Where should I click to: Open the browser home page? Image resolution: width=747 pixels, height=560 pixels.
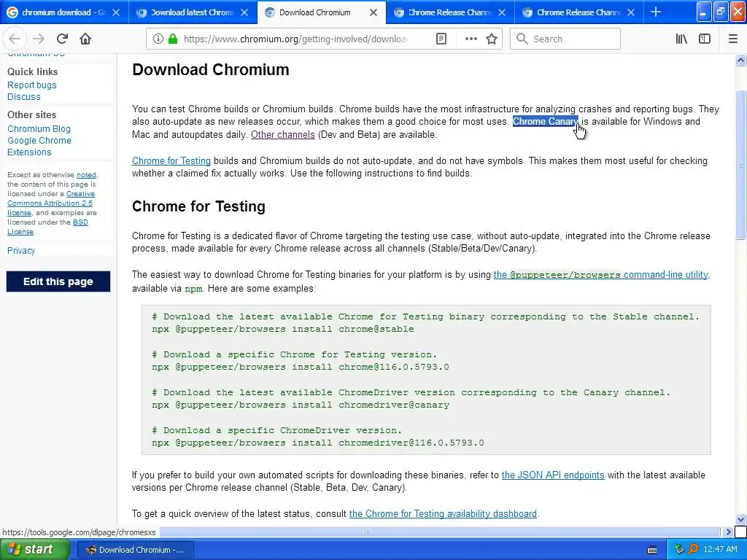[85, 39]
